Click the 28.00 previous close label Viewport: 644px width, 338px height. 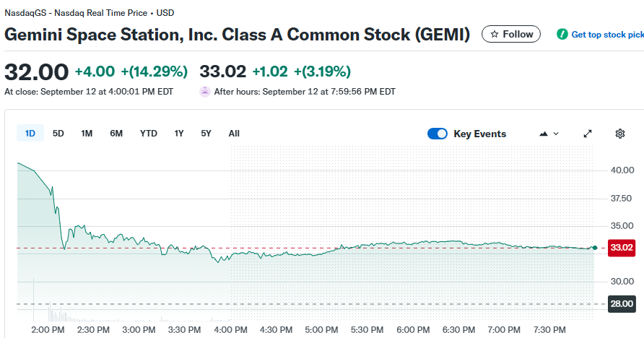coord(621,304)
